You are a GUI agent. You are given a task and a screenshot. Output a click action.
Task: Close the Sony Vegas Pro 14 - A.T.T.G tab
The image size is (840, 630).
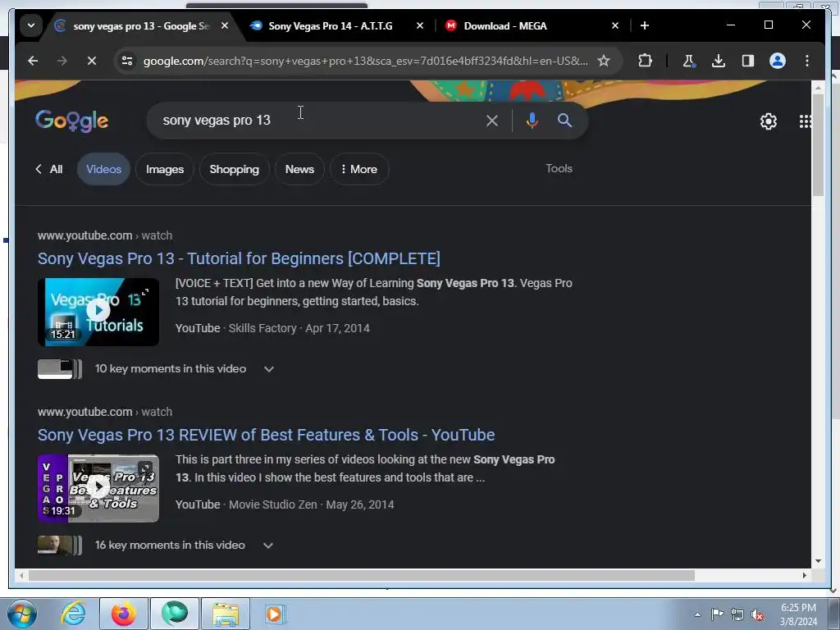420,25
